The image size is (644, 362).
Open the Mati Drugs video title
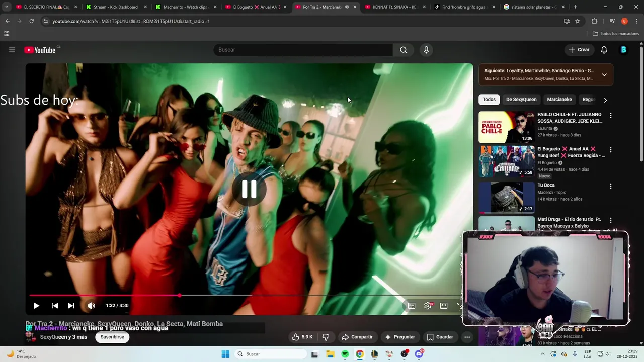point(569,223)
